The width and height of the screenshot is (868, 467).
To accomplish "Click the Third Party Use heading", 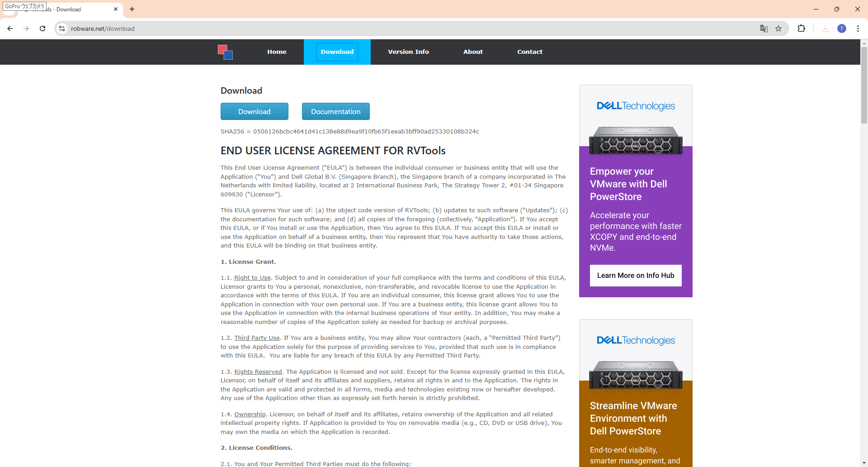I will pos(257,338).
